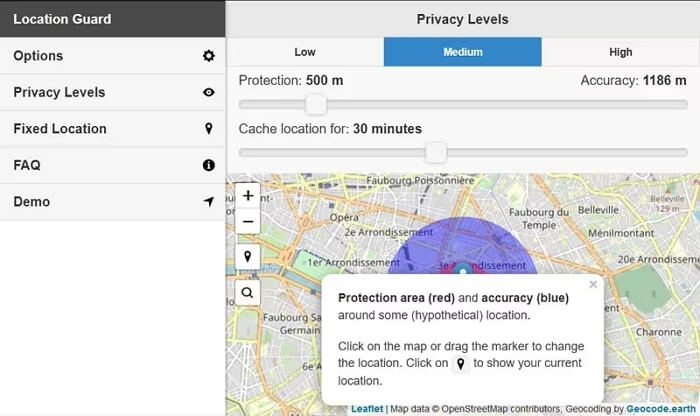
Task: Click the Leaflet attribution link
Action: click(x=367, y=409)
